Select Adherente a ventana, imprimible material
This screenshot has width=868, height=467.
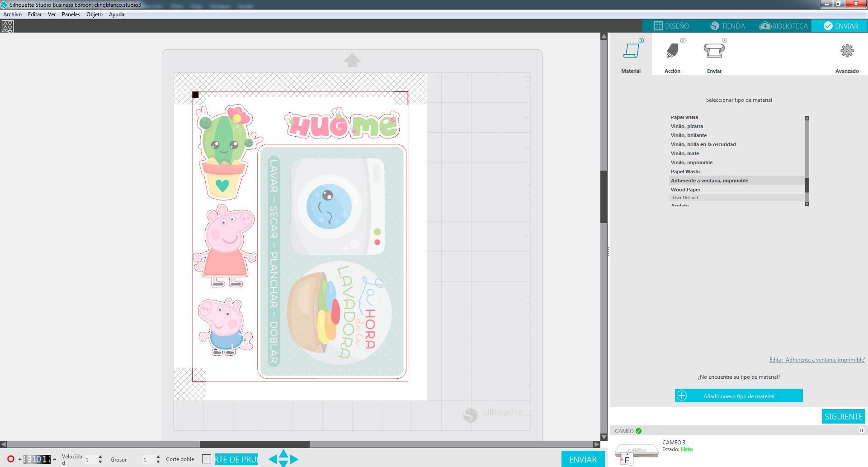736,181
